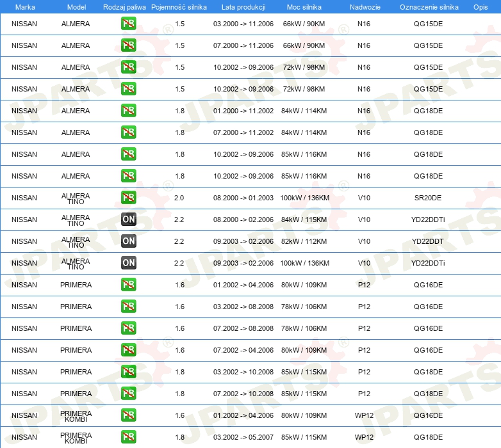Click ALMERA TINO model cell in YD22DDT 82kW row
This screenshot has width=501, height=448.
[76, 242]
